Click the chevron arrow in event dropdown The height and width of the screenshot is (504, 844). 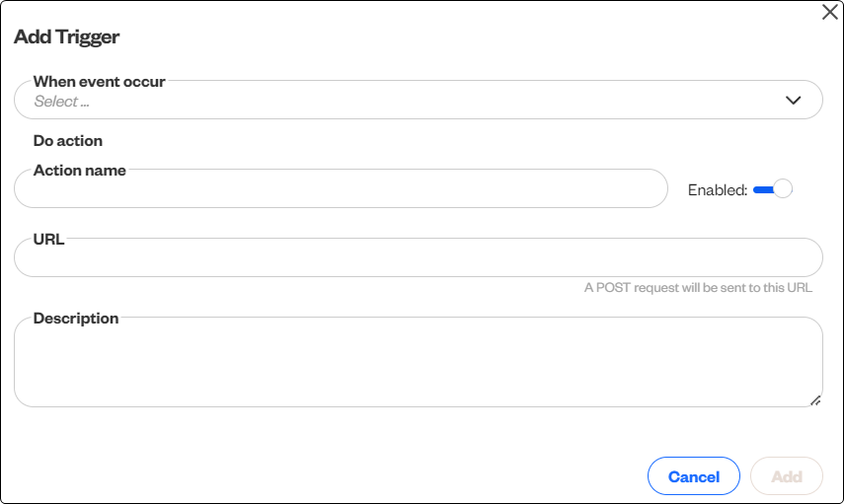793,100
